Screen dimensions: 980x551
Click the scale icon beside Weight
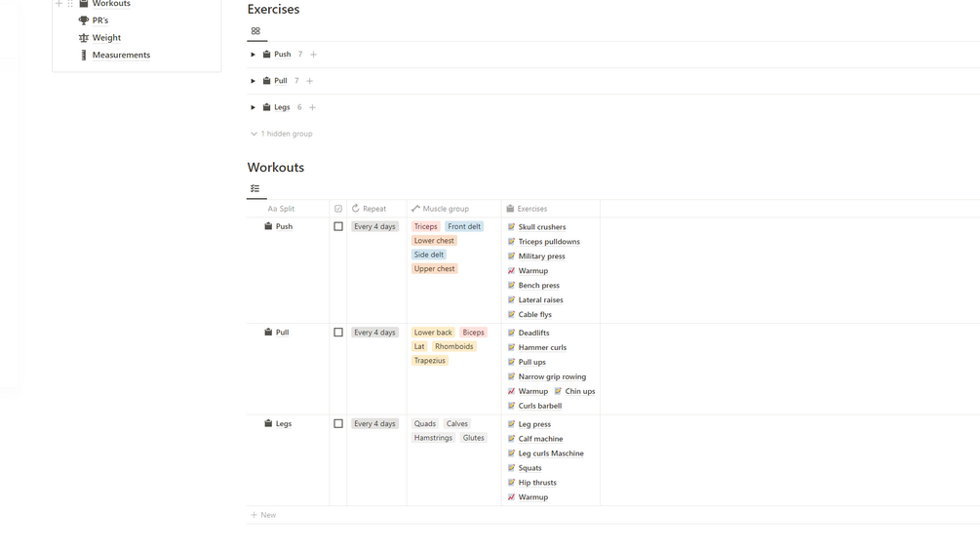(84, 38)
